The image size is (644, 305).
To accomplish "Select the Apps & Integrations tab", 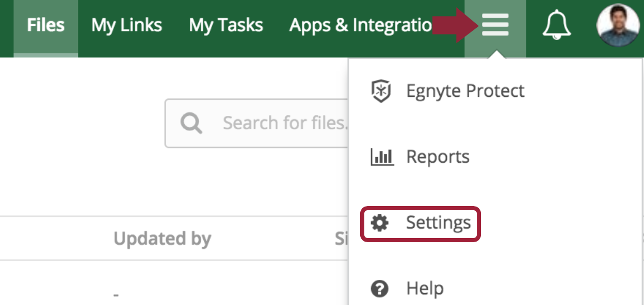I will pos(361,25).
